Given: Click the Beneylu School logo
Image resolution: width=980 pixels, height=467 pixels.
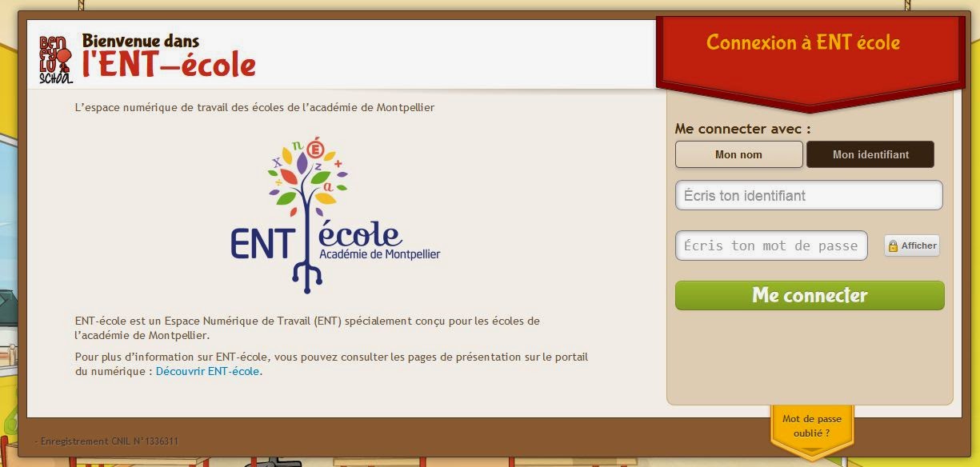Looking at the screenshot, I should 55,59.
